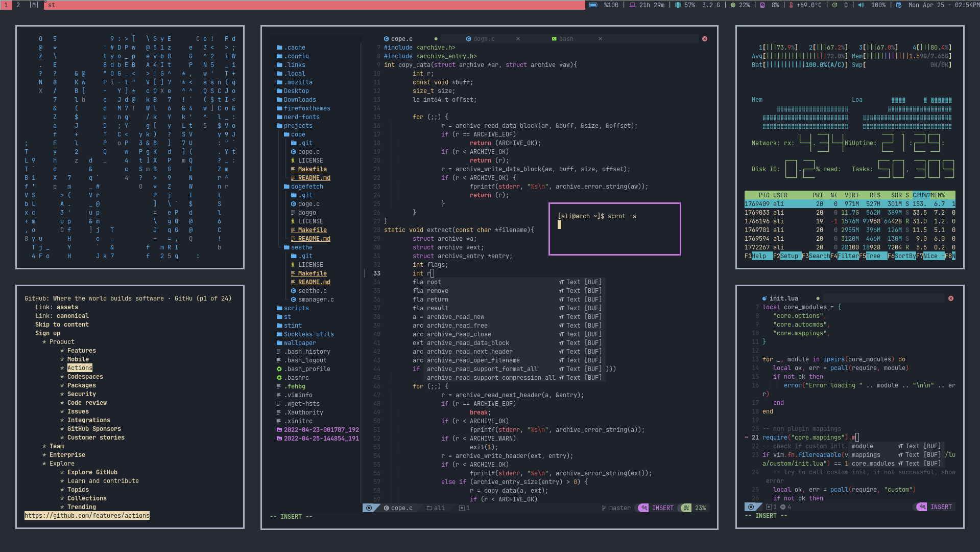Select the init.lua tab
The height and width of the screenshot is (552, 980).
(784, 298)
